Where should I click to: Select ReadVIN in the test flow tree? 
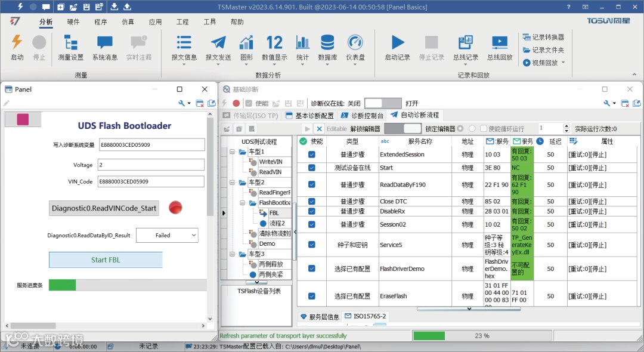(270, 172)
